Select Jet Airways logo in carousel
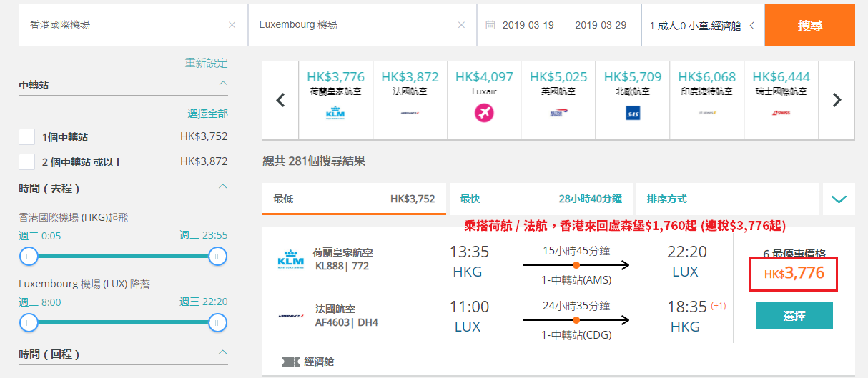This screenshot has width=868, height=378. [707, 113]
